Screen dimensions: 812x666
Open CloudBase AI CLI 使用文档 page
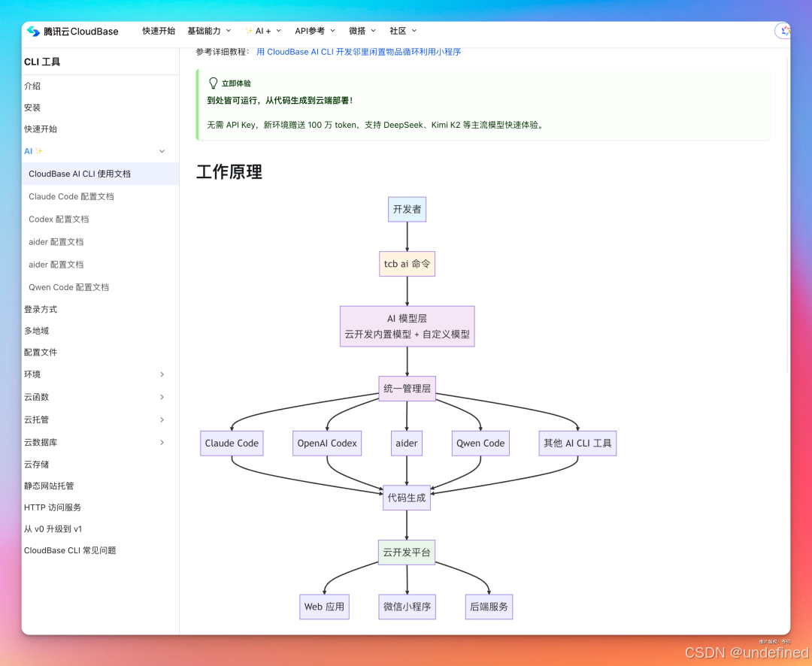(101, 174)
